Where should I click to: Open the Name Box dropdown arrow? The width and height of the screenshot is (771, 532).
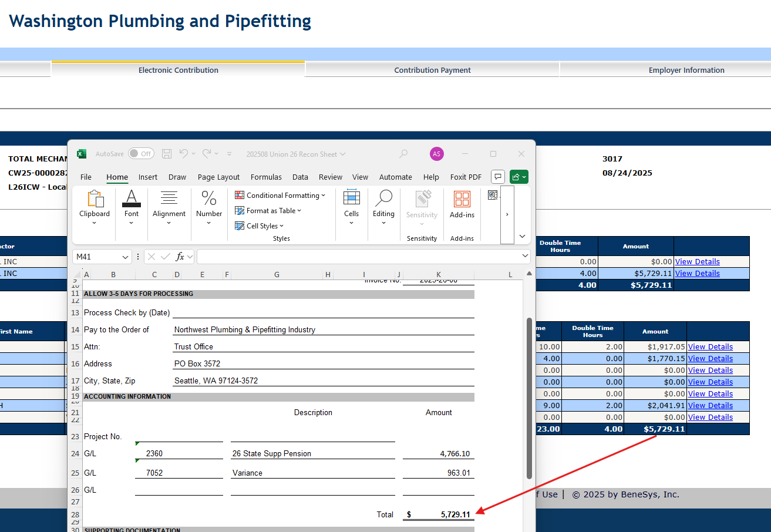click(126, 257)
